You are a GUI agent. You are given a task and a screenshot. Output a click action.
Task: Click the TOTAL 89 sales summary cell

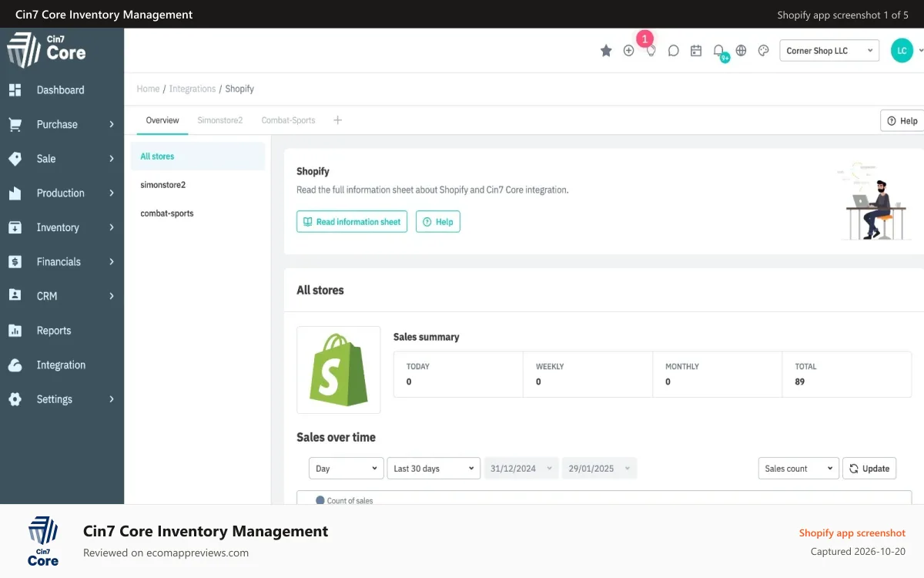[847, 375]
